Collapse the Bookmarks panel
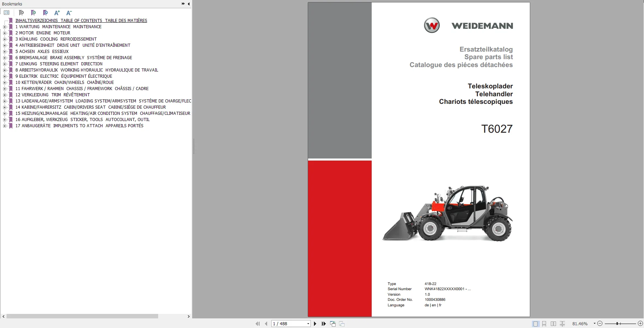Image resolution: width=644 pixels, height=328 pixels. tap(188, 4)
